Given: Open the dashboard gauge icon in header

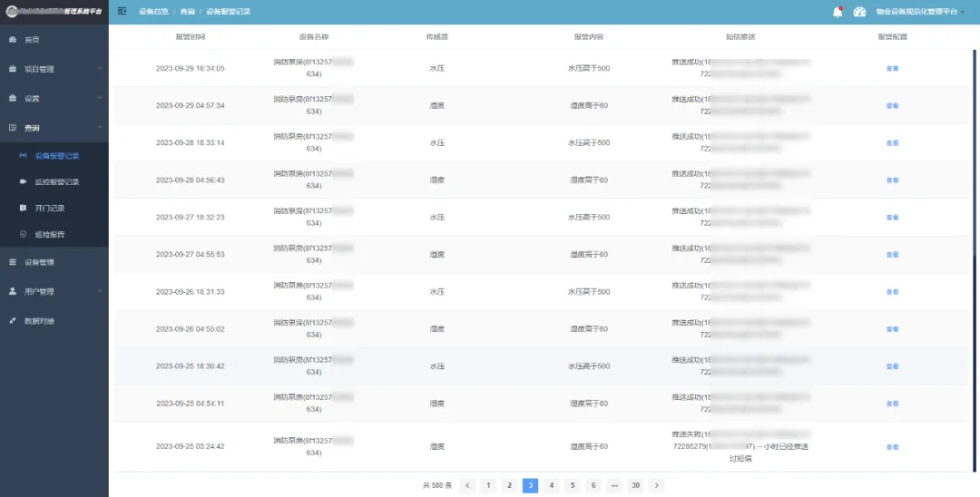Looking at the screenshot, I should [859, 12].
